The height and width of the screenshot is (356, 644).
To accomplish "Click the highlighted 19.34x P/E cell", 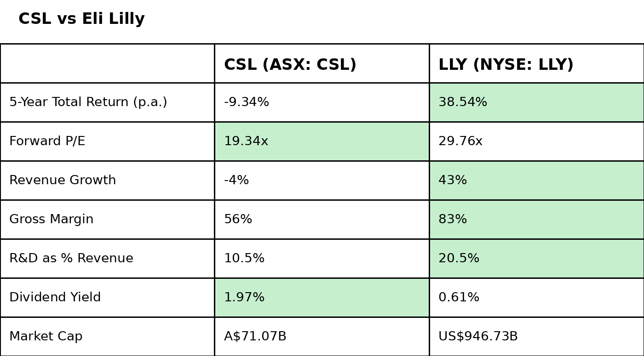I will pos(246,141).
